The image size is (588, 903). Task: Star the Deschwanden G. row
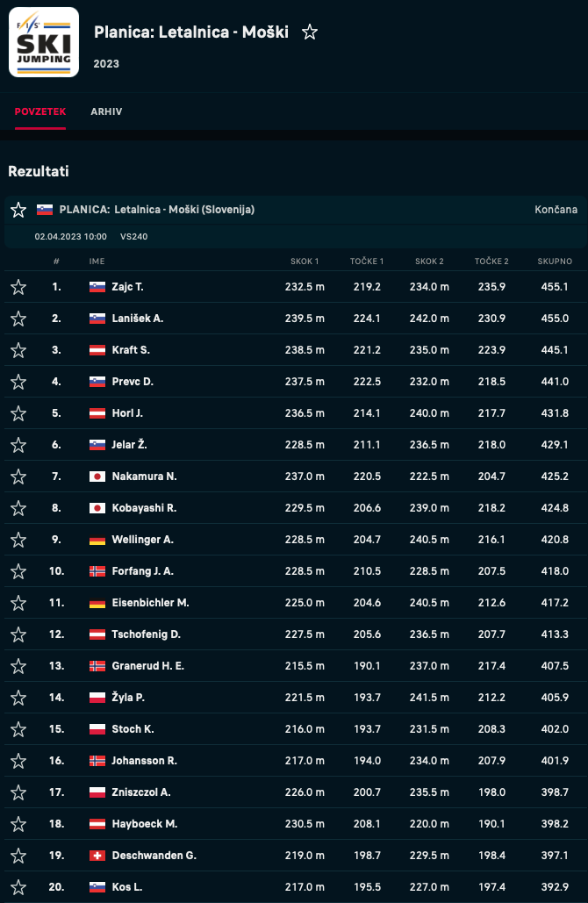pyautogui.click(x=18, y=856)
